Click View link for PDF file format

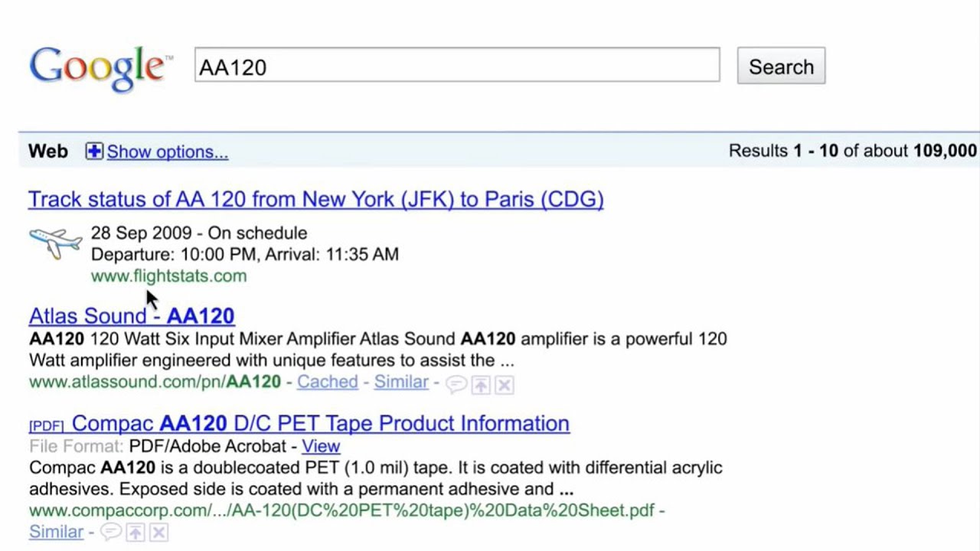click(320, 445)
